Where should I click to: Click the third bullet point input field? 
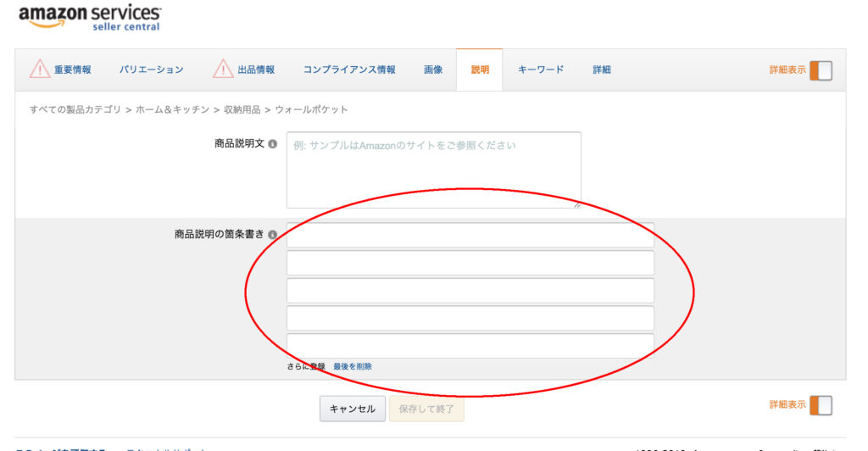pyautogui.click(x=470, y=290)
